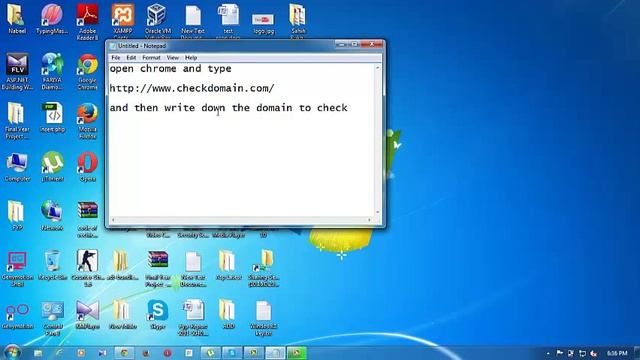Screen dimensions: 640x360
Task: Click the Notepad horizontal scrollbar left arrow
Action: point(113,220)
